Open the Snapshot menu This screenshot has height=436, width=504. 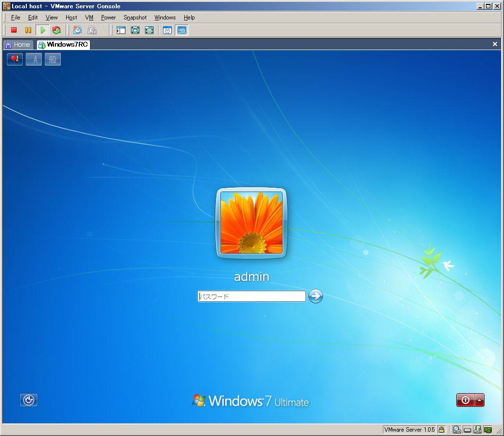click(x=135, y=17)
